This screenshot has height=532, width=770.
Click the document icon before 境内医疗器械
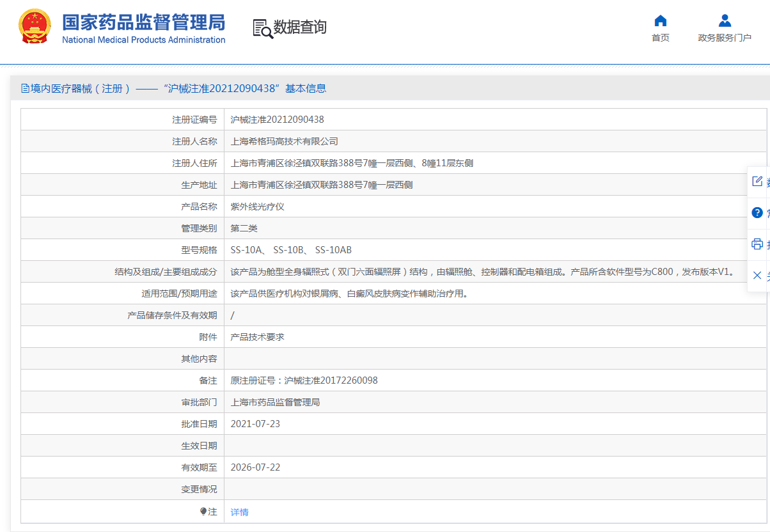point(26,88)
